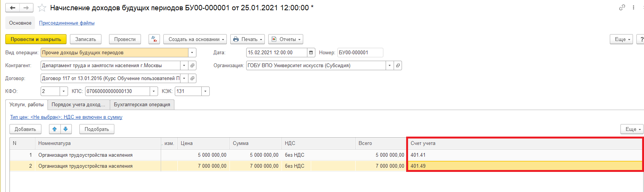The height and width of the screenshot is (192, 644).
Task: Go forward with the right arrow button
Action: (26, 8)
